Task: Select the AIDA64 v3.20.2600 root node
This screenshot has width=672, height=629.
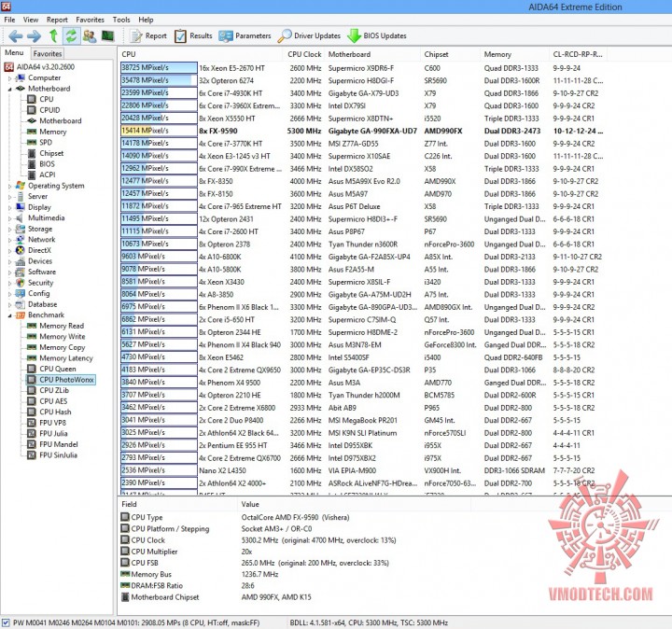Action: click(39, 67)
